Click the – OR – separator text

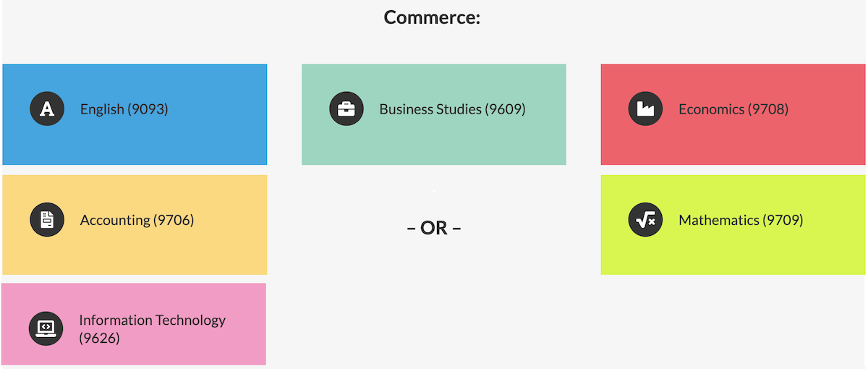pos(434,228)
